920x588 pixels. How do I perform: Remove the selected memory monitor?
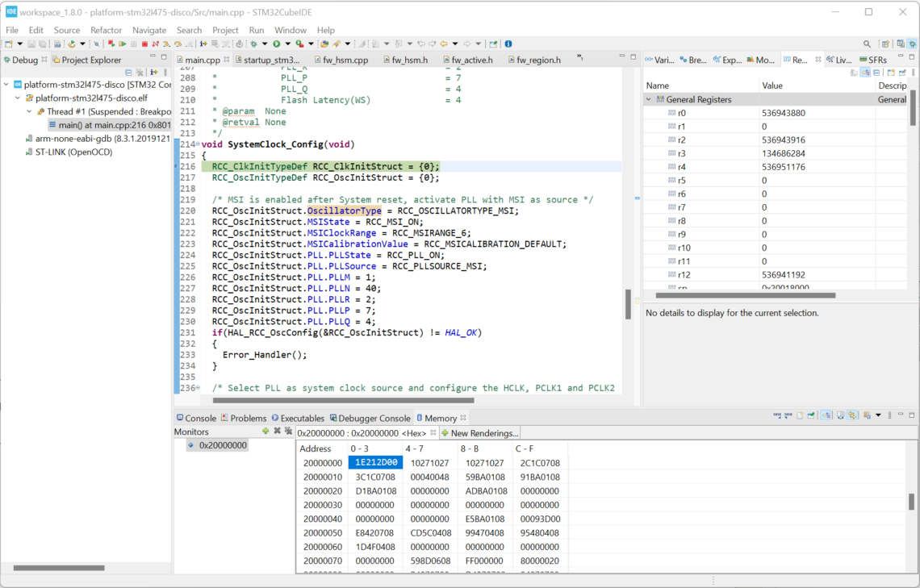click(277, 431)
